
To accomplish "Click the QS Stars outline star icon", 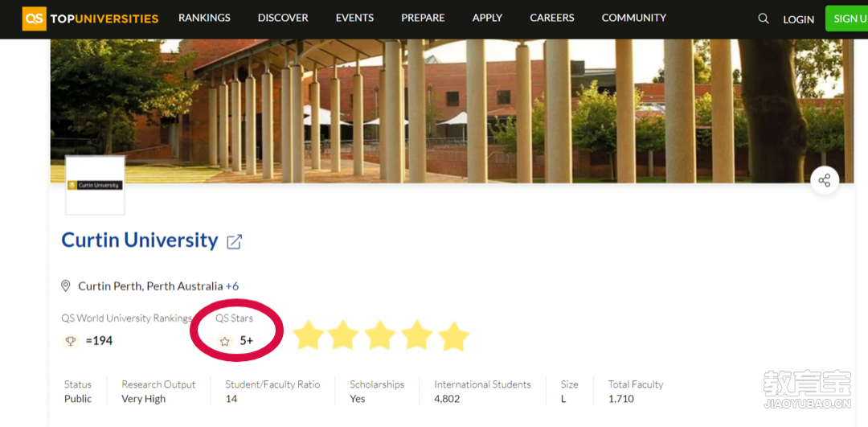I will tap(225, 341).
